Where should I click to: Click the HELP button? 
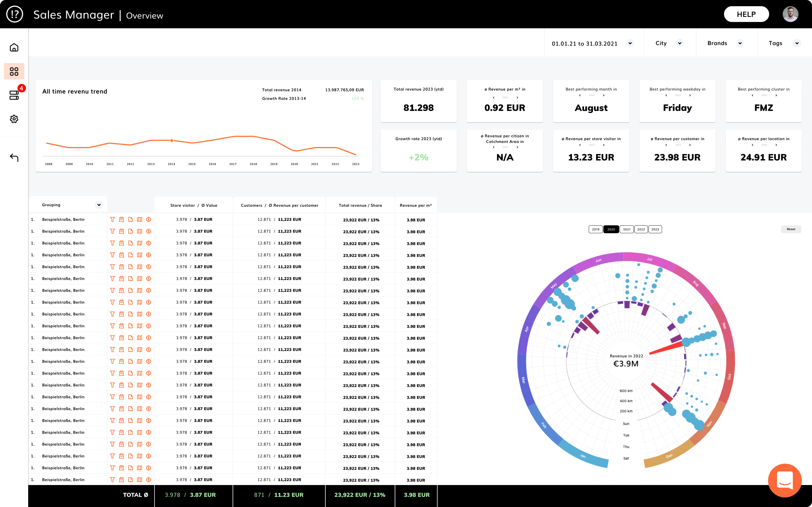point(746,14)
